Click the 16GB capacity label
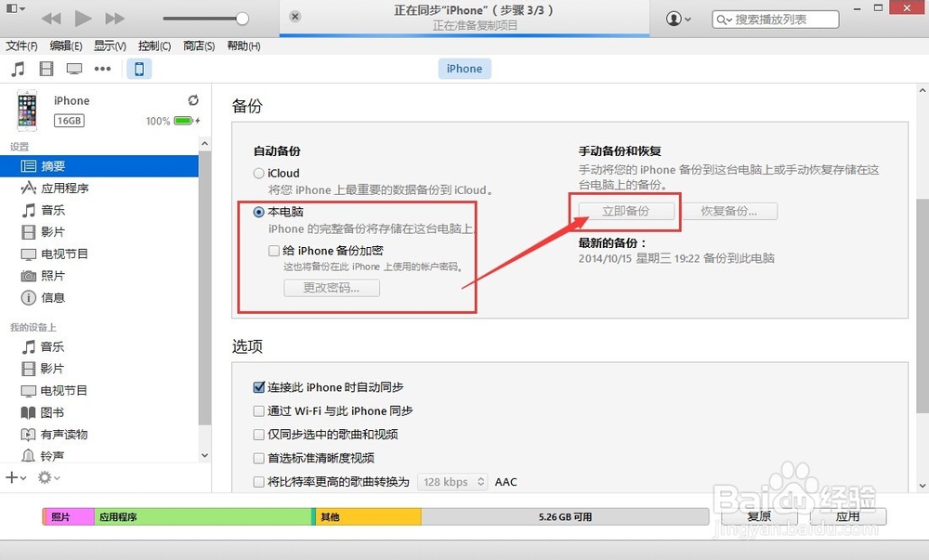This screenshot has height=560, width=929. (70, 121)
